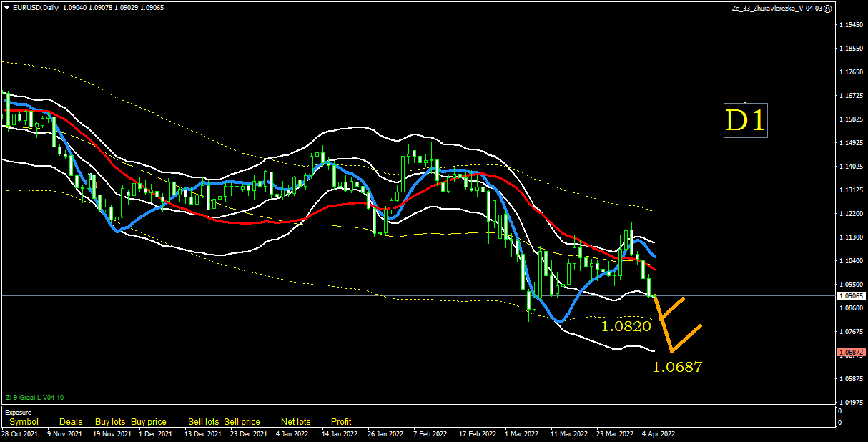Click the Buy price column header
The width and height of the screenshot is (868, 442).
point(149,422)
